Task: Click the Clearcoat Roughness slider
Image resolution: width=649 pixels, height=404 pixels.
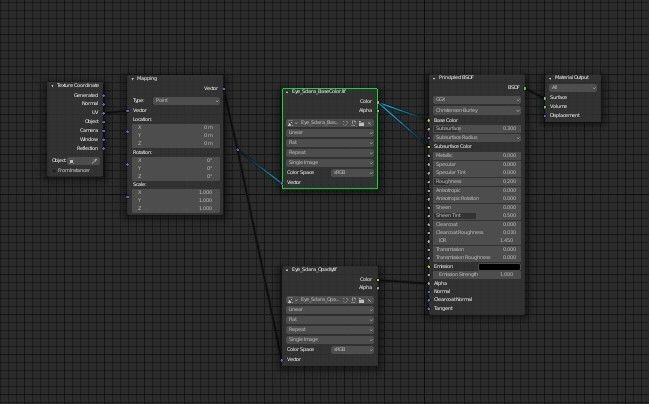Action: [477, 232]
